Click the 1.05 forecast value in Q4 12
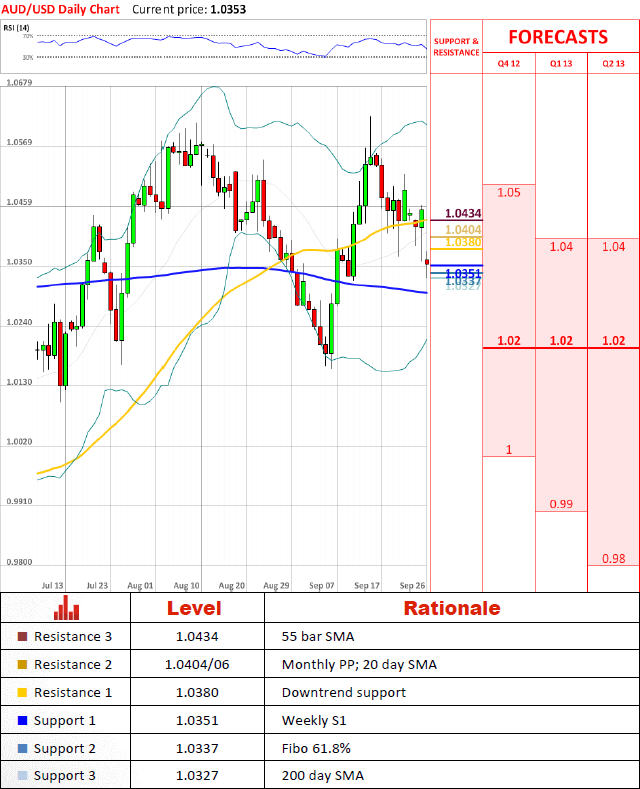The image size is (640, 789). pos(508,192)
